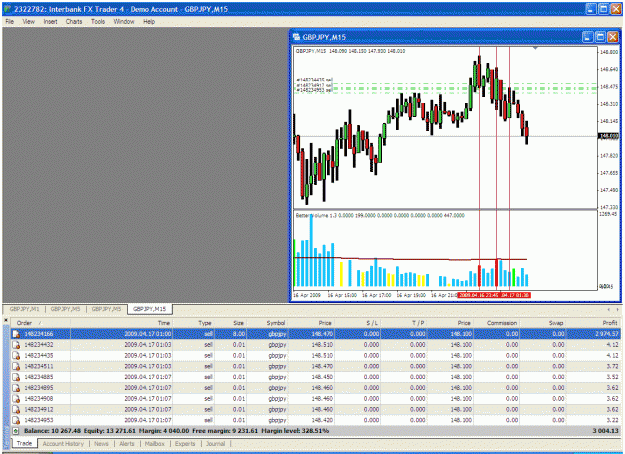Click the order icon for order 148234166

[16, 334]
